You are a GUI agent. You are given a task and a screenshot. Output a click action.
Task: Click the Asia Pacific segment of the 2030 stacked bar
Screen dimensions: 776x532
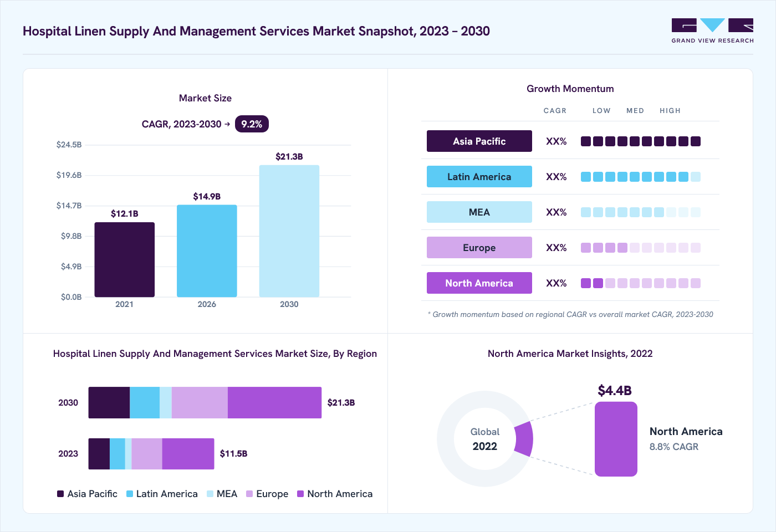109,402
